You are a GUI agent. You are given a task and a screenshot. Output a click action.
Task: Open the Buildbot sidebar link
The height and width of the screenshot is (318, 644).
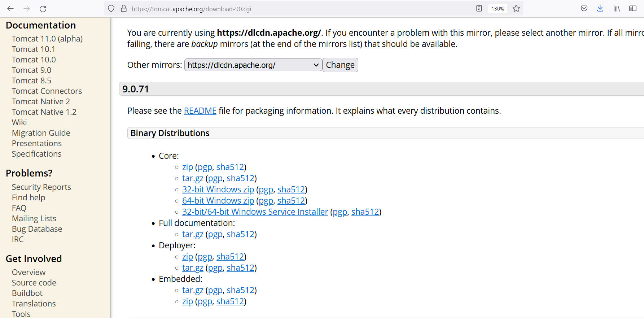click(x=27, y=293)
